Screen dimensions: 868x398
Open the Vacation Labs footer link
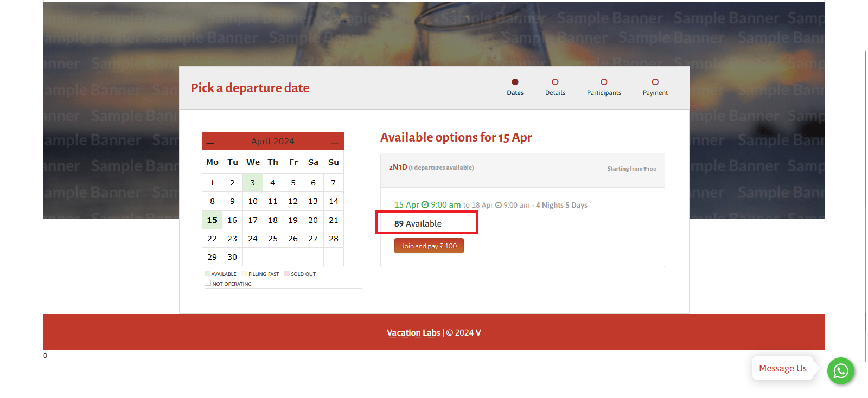tap(413, 333)
